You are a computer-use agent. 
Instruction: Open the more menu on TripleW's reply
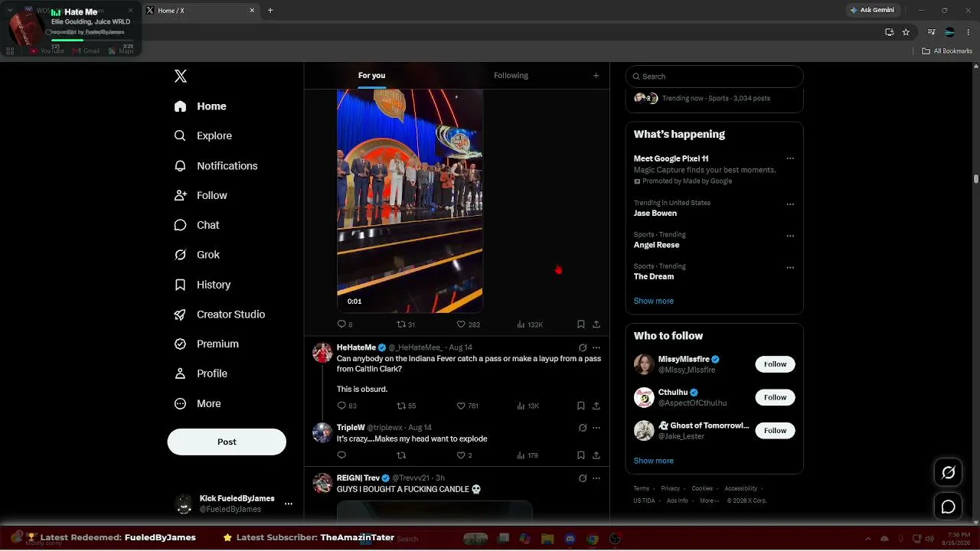596,428
